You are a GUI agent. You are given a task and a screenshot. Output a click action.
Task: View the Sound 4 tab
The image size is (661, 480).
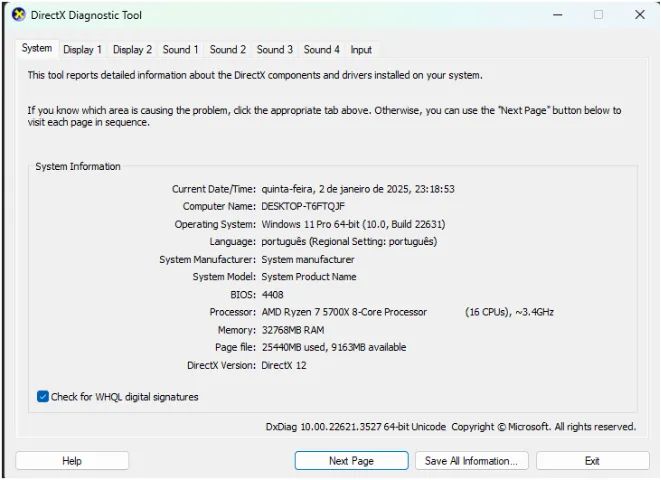coord(321,49)
